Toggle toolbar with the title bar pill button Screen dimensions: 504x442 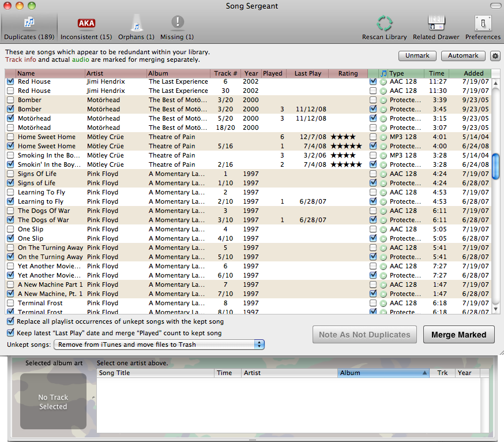tap(495, 6)
